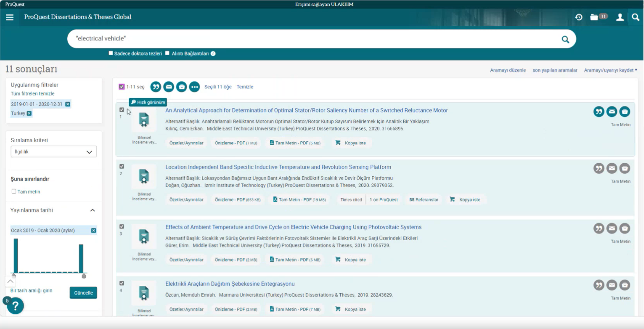
Task: Open 'Özetler/Ayrıntılar' for first result
Action: coord(186,143)
